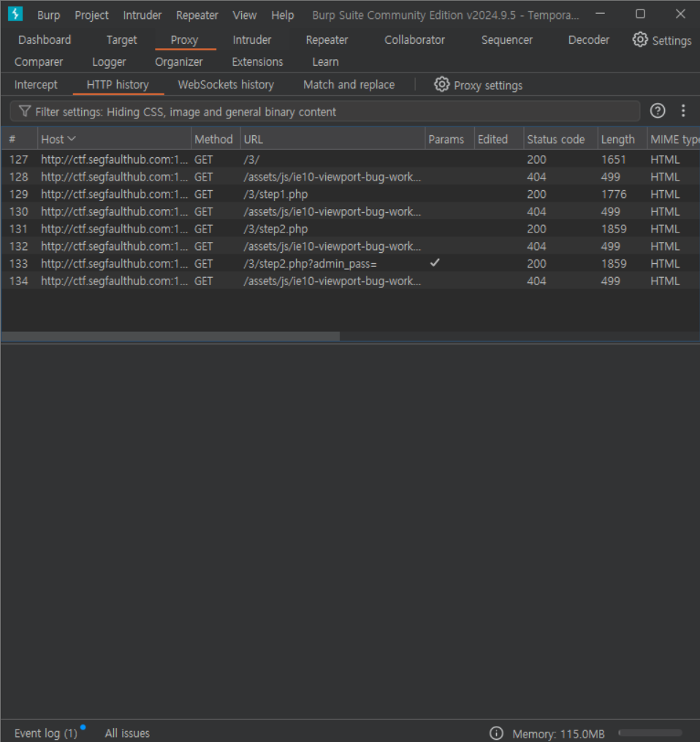Screen dimensions: 700x742
Task: Click length value 1776
Action: click(614, 194)
